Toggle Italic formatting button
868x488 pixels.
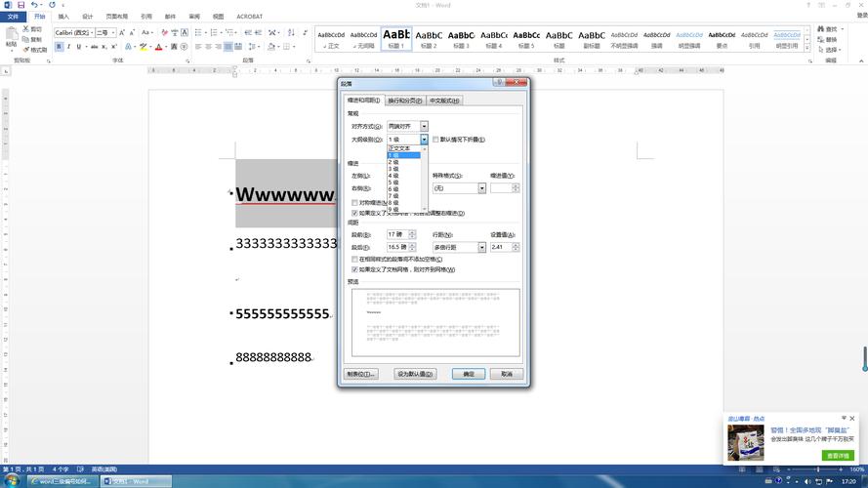coord(68,47)
